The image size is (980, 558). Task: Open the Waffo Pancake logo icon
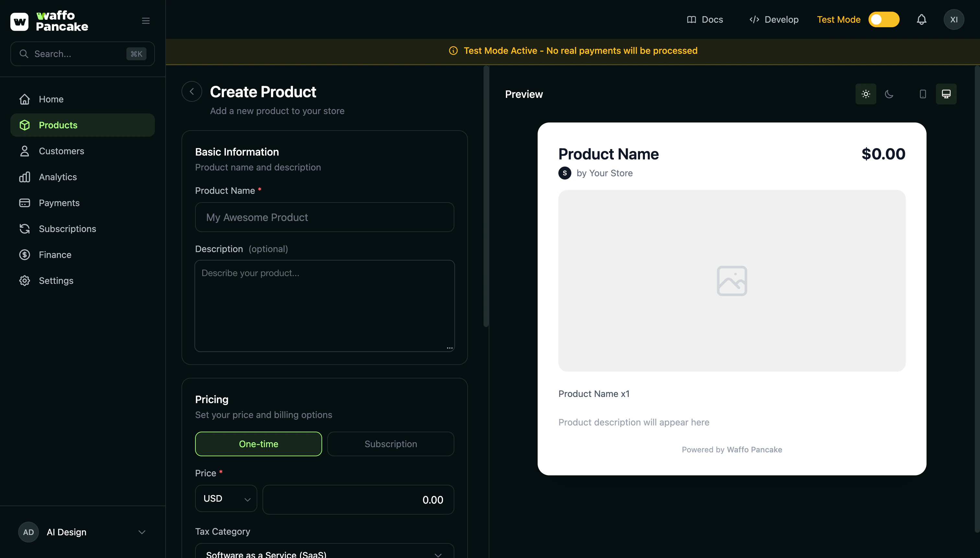click(x=19, y=21)
